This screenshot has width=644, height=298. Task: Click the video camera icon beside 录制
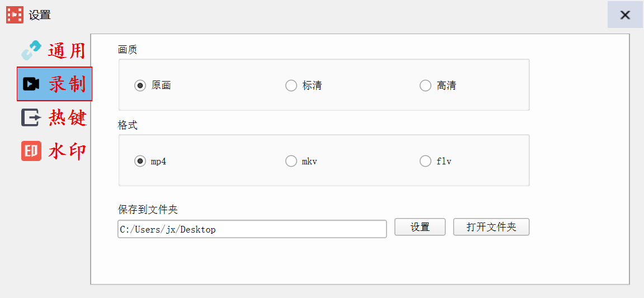pyautogui.click(x=31, y=84)
